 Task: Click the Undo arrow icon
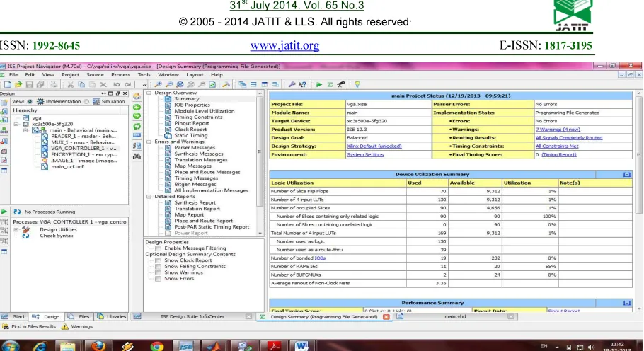(x=117, y=85)
